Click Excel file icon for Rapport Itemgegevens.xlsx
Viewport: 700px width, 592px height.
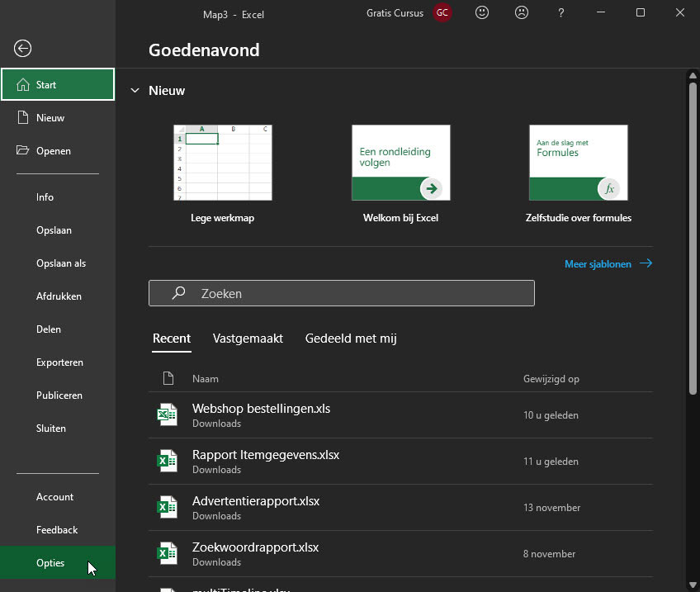(168, 461)
